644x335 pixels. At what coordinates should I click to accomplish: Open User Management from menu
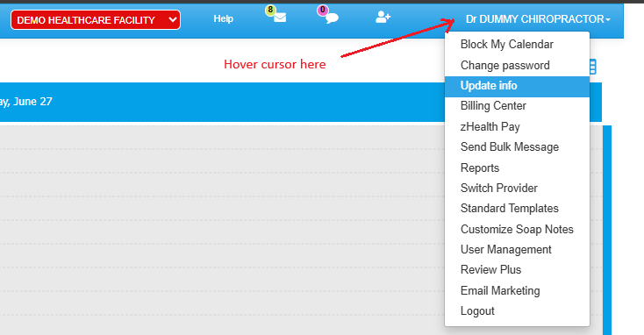(517, 250)
